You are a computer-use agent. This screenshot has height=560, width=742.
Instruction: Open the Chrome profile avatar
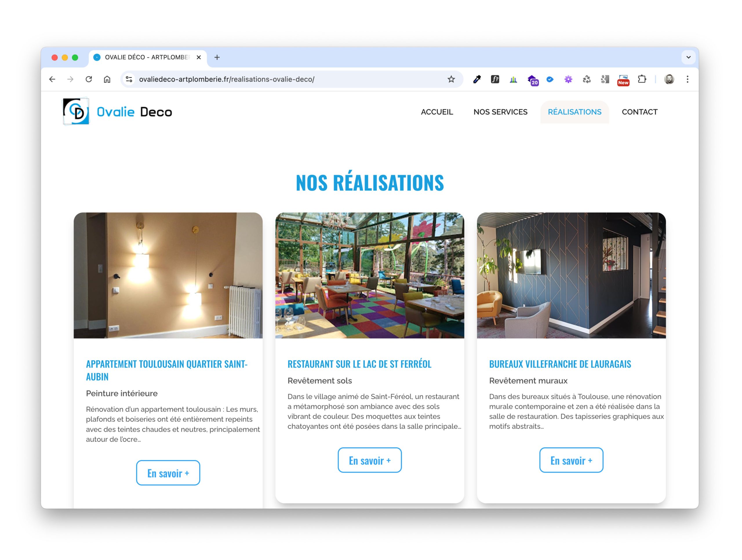(669, 79)
